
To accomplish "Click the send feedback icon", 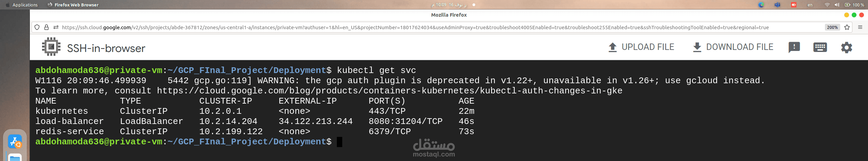I will pos(794,47).
